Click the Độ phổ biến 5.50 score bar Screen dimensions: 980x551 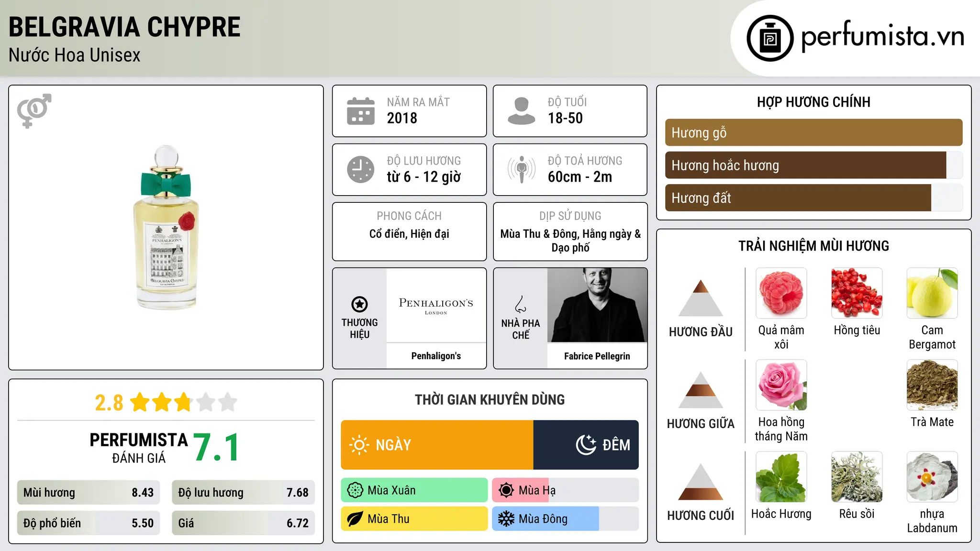89,523
